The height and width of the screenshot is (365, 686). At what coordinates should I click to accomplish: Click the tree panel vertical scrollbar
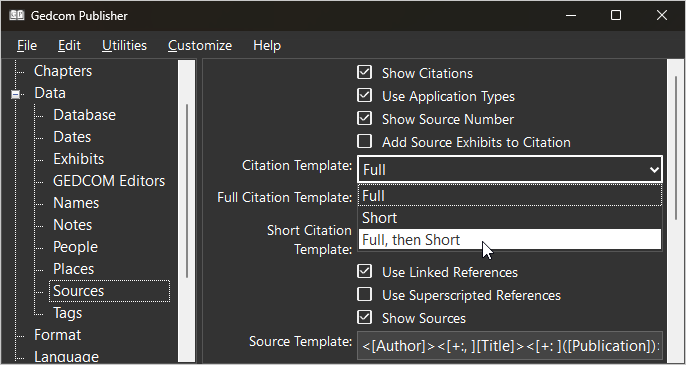[187, 190]
